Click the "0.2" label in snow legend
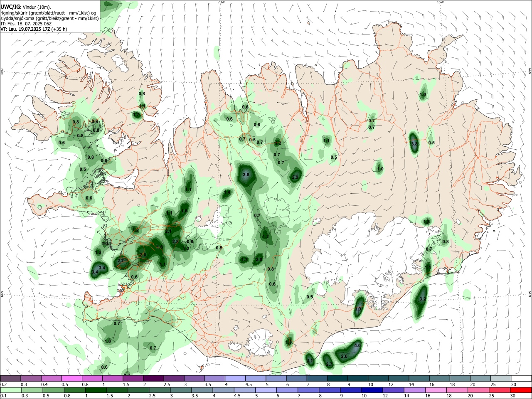532x399 pixels. [4, 384]
